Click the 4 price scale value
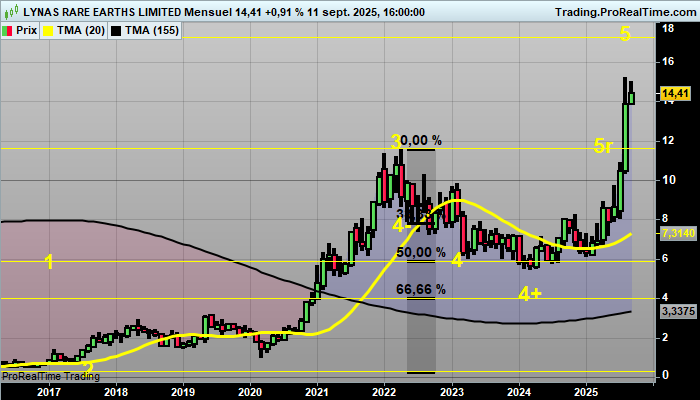This screenshot has width=700, height=400. [665, 297]
